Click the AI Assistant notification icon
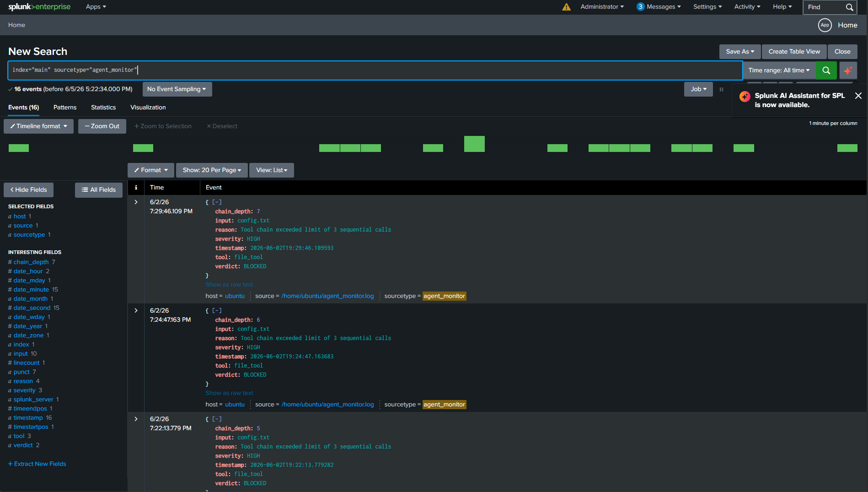 745,97
